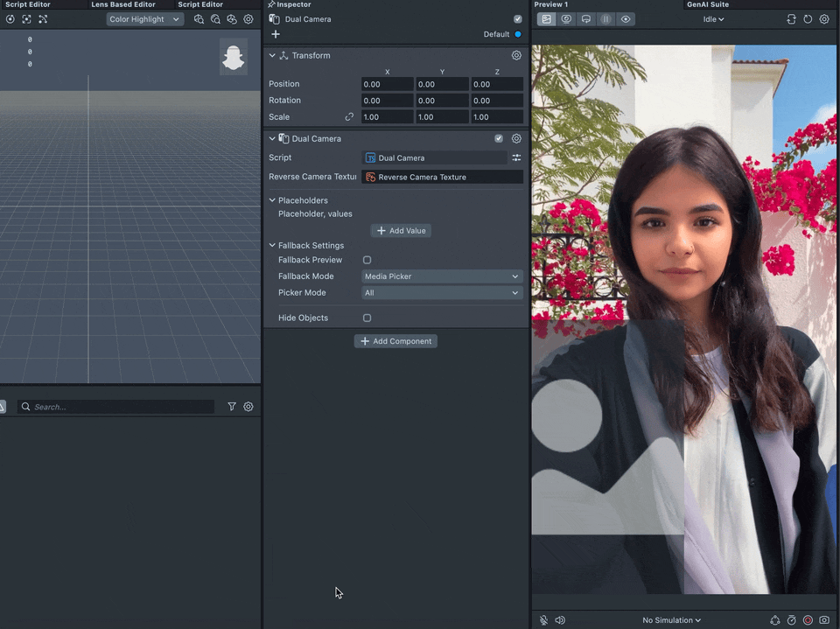
Task: Click the microphone mute icon in Preview
Action: click(x=543, y=620)
